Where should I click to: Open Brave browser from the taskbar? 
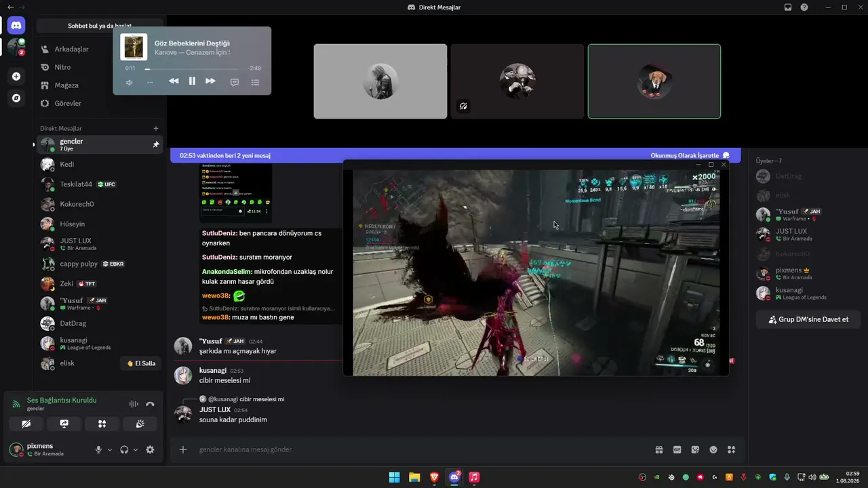(x=434, y=477)
